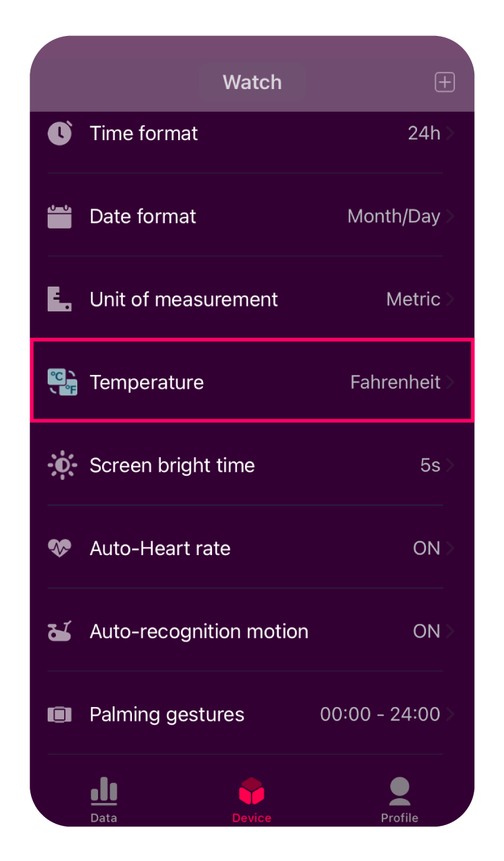The height and width of the screenshot is (861, 504).
Task: Click the exercise bike Auto-recognition motion icon
Action: (59, 631)
